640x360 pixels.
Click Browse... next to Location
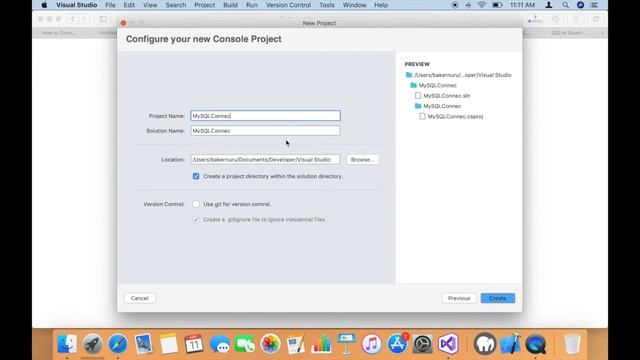click(x=362, y=160)
